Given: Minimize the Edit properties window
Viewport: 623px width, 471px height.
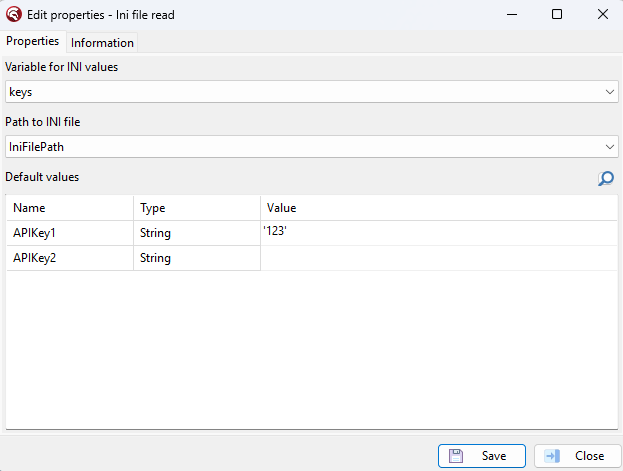Looking at the screenshot, I should (x=512, y=15).
